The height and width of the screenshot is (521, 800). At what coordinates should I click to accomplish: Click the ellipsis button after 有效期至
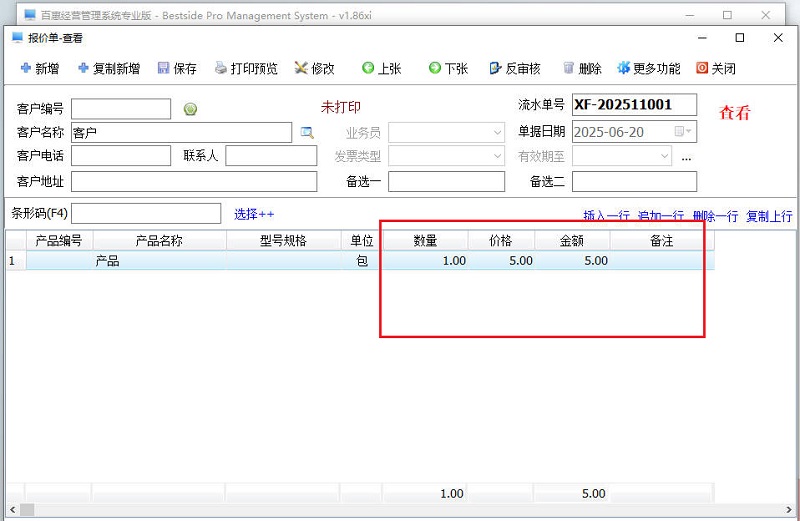(686, 159)
